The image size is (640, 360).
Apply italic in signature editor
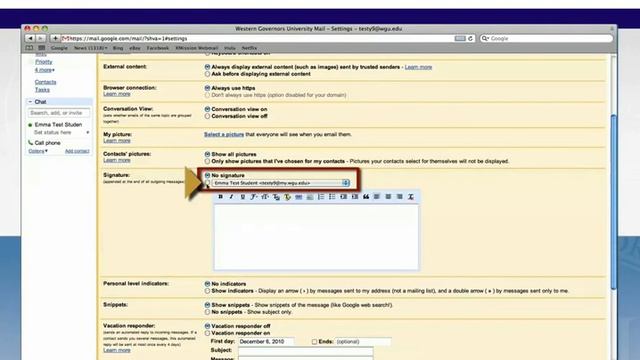(231, 197)
